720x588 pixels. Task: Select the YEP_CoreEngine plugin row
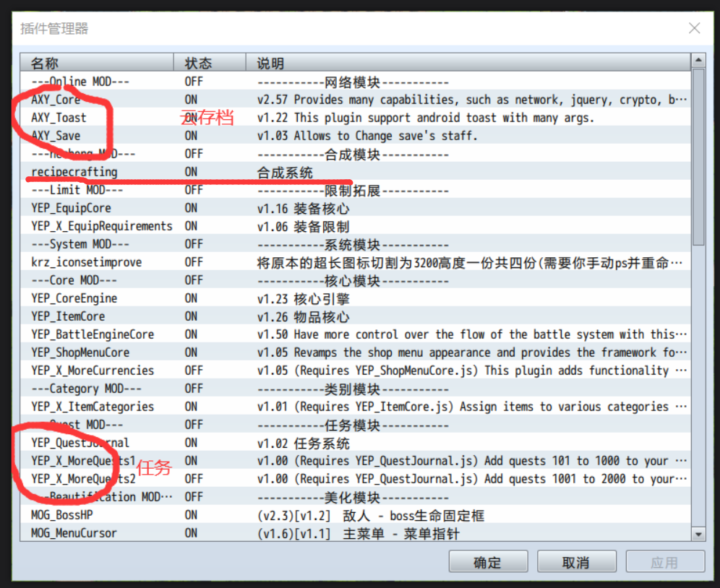click(x=356, y=298)
